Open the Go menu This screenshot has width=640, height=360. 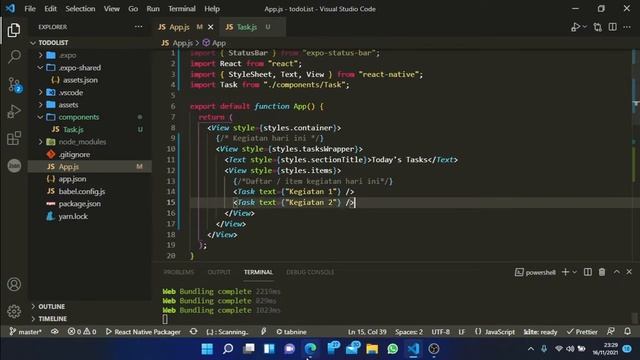133,9
